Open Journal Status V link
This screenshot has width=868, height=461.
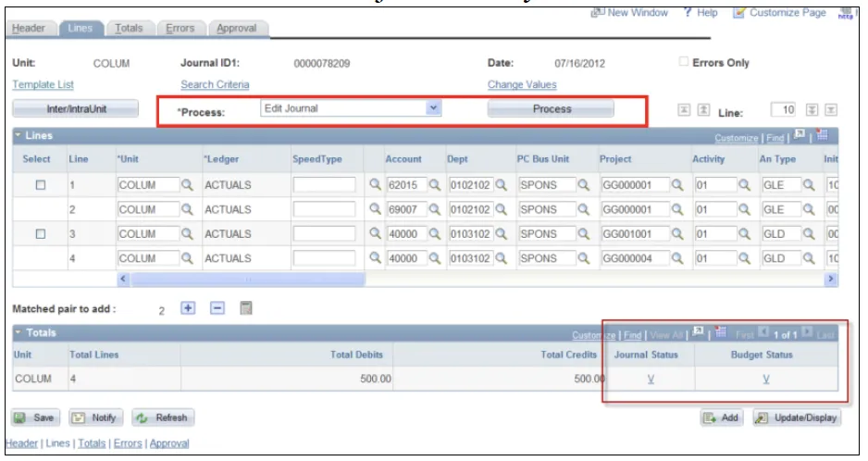[x=651, y=379]
